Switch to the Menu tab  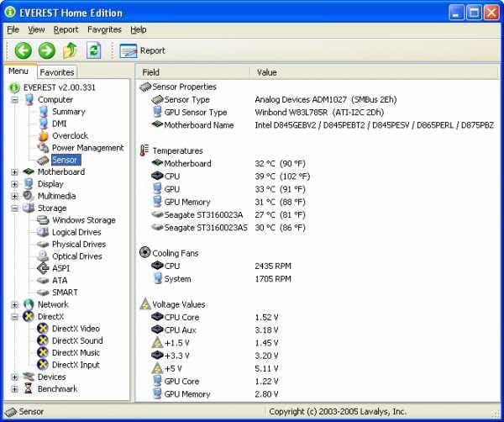coord(18,71)
